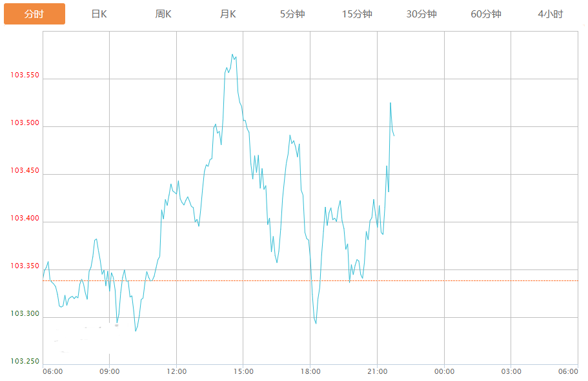Click the 00:00 time axis label
Image resolution: width=588 pixels, height=381 pixels.
coord(444,372)
